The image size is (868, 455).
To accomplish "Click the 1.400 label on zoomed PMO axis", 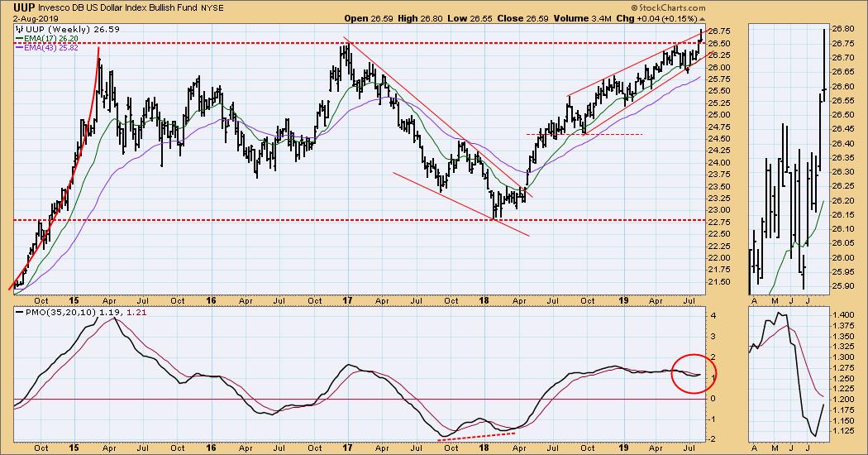I will (842, 314).
